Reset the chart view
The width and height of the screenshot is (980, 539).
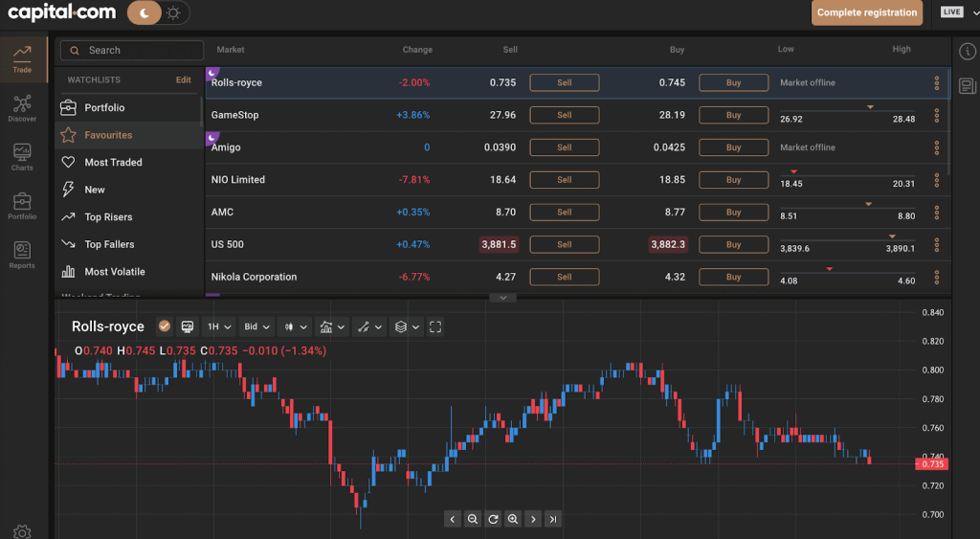493,519
